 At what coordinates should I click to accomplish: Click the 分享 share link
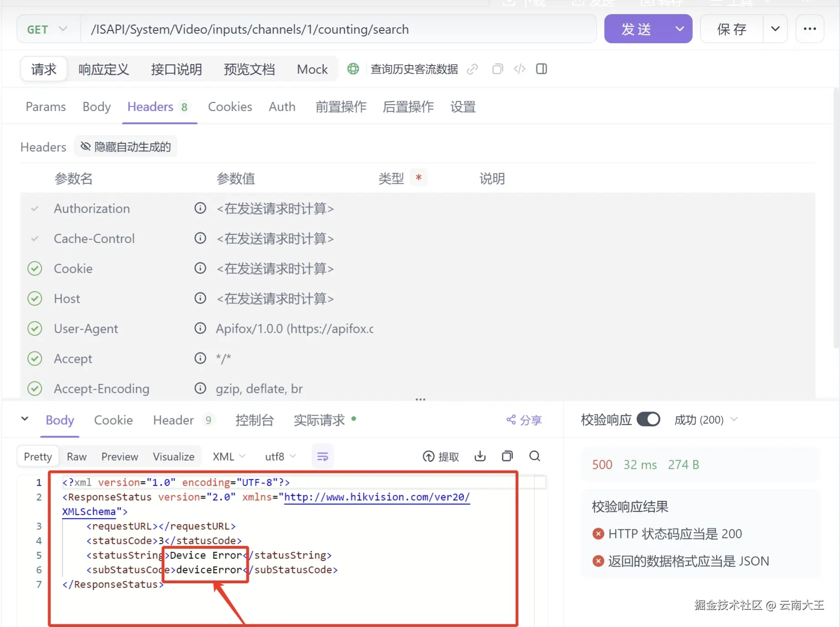(524, 420)
